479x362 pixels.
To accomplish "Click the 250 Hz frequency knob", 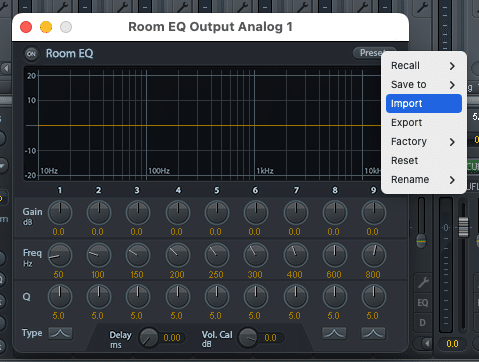I will tap(217, 255).
